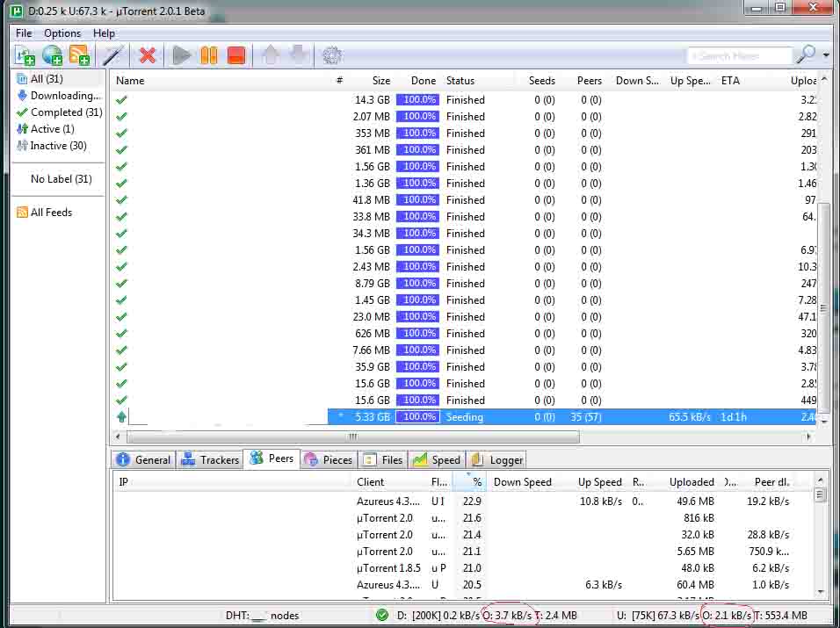Sort peers by the Uploaded column header
Viewport: 840px width, 628px height.
tap(692, 482)
